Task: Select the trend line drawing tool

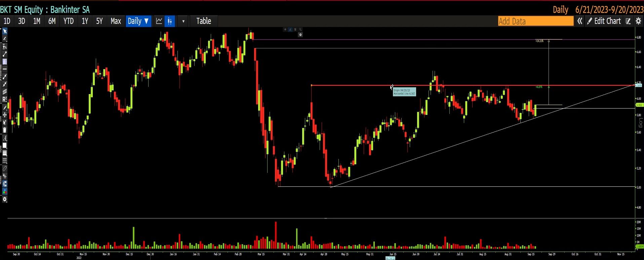Action: (x=5, y=54)
